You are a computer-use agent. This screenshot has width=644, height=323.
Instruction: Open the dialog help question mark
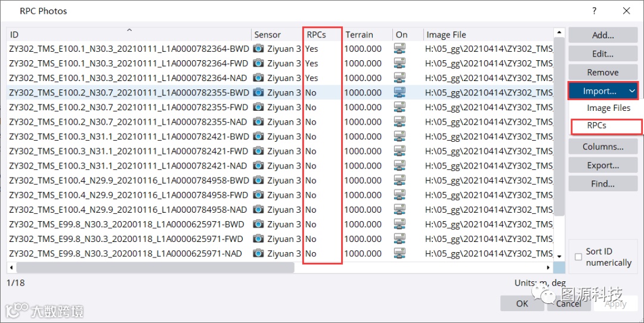(x=595, y=11)
